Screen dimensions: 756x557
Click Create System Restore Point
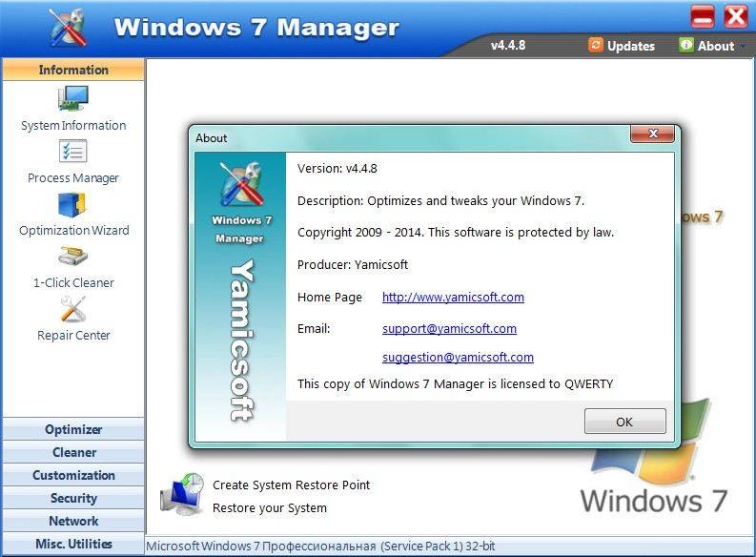pyautogui.click(x=291, y=485)
